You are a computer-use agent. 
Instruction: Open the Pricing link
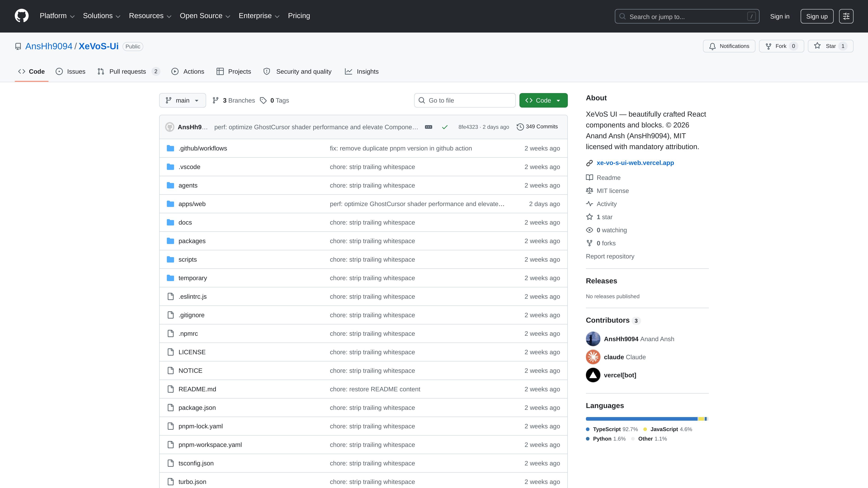click(299, 16)
